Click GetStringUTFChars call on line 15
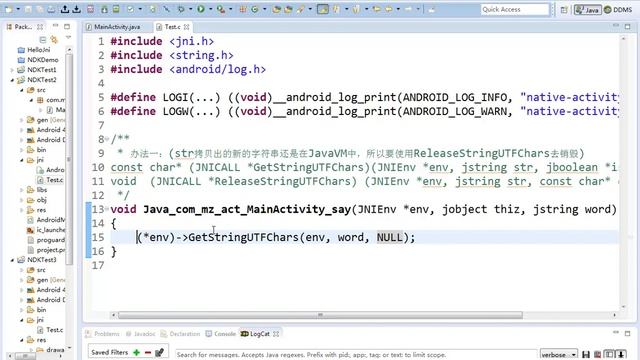640x360 pixels. (244, 237)
